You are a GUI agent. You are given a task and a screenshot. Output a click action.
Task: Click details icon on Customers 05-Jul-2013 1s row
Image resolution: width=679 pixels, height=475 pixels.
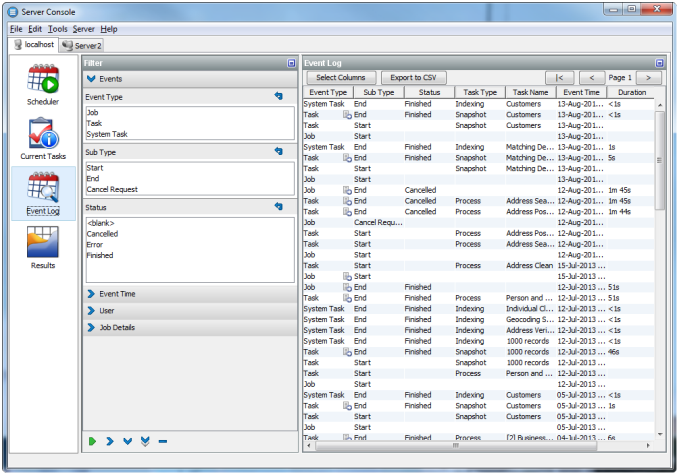coord(347,406)
